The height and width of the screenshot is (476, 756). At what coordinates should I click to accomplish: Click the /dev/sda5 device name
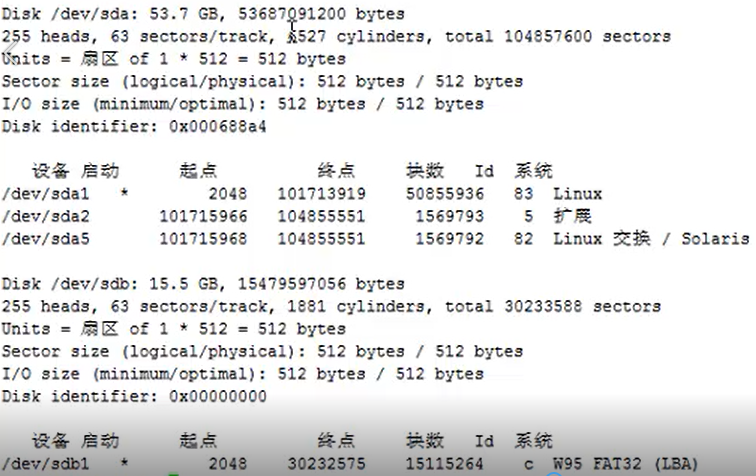pos(46,239)
